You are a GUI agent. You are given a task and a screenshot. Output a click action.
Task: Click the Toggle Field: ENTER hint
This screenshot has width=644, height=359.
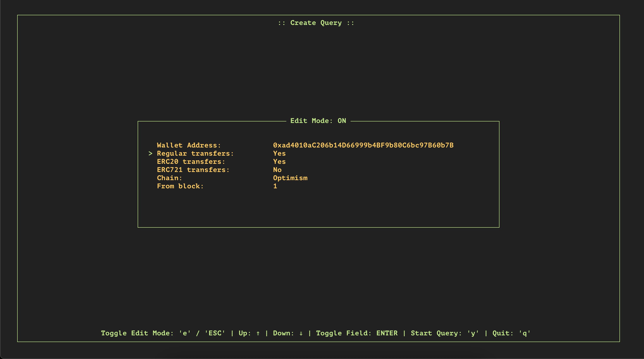click(357, 333)
